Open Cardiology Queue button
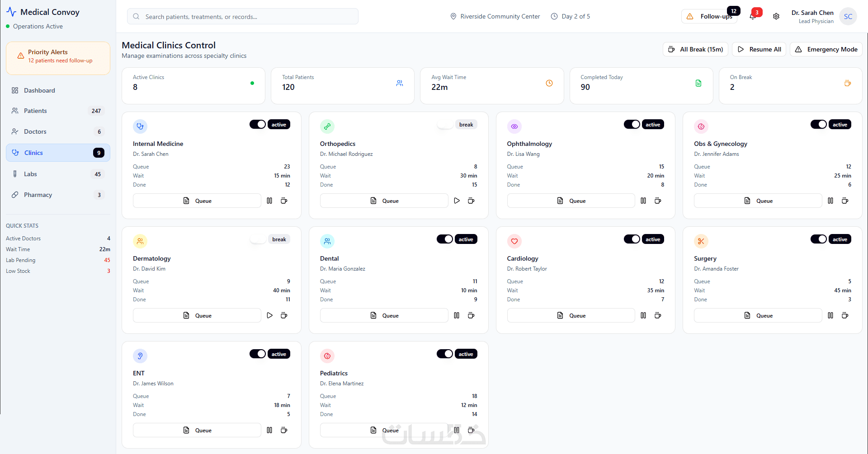 click(571, 315)
